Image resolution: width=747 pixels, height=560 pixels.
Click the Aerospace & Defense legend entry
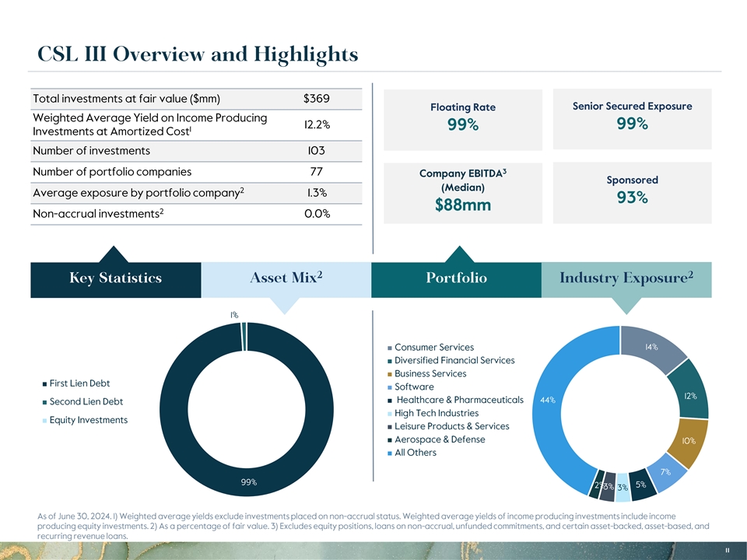click(439, 439)
